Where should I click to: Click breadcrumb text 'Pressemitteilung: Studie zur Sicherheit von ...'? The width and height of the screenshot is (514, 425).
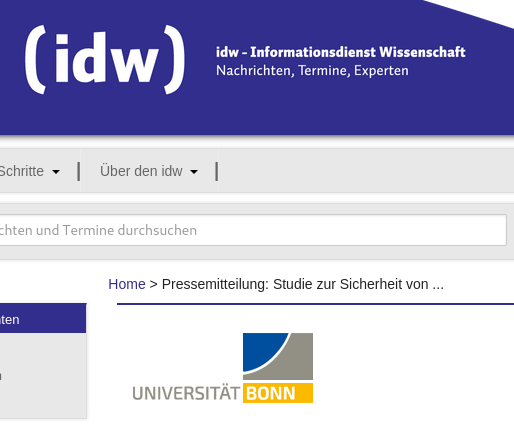(x=303, y=284)
